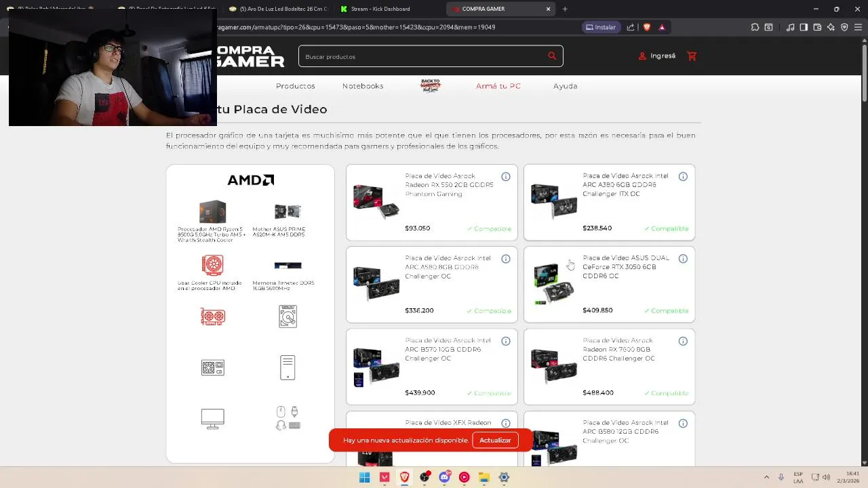Open the Discord taskbar icon

445,477
